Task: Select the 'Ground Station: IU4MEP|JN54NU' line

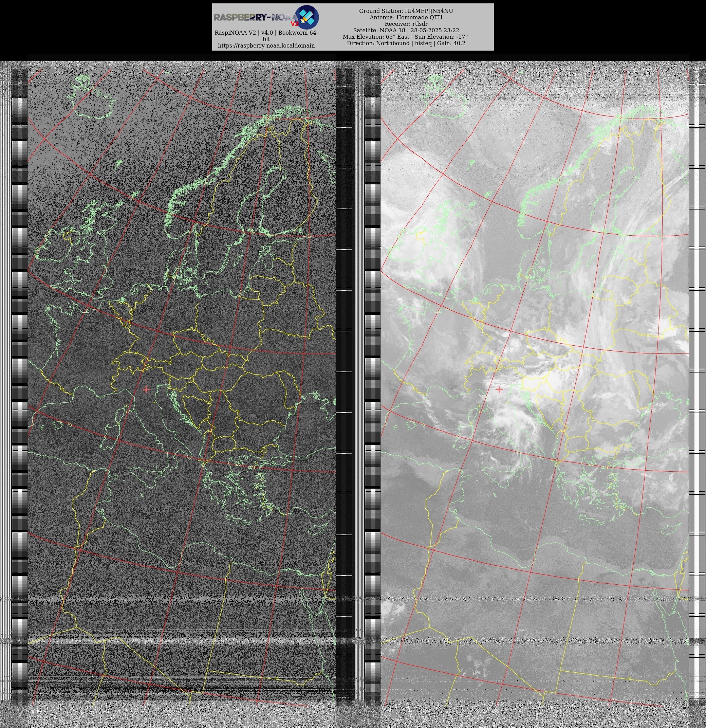Action: click(406, 11)
